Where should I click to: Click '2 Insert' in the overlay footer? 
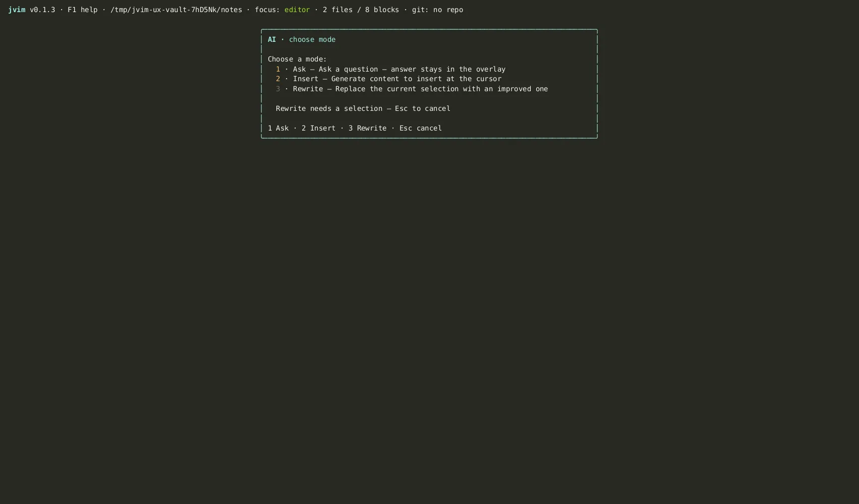pos(318,128)
